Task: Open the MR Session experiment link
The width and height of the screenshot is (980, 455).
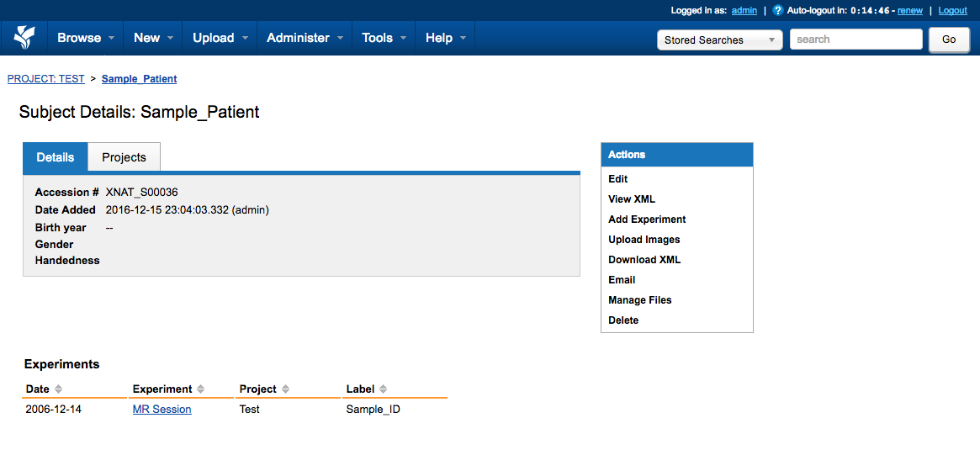Action: pyautogui.click(x=162, y=410)
